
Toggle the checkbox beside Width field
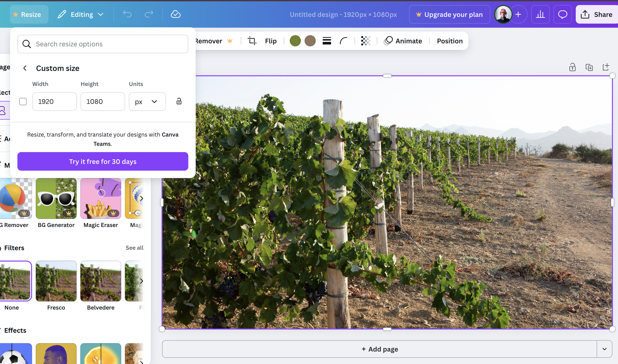(x=23, y=101)
